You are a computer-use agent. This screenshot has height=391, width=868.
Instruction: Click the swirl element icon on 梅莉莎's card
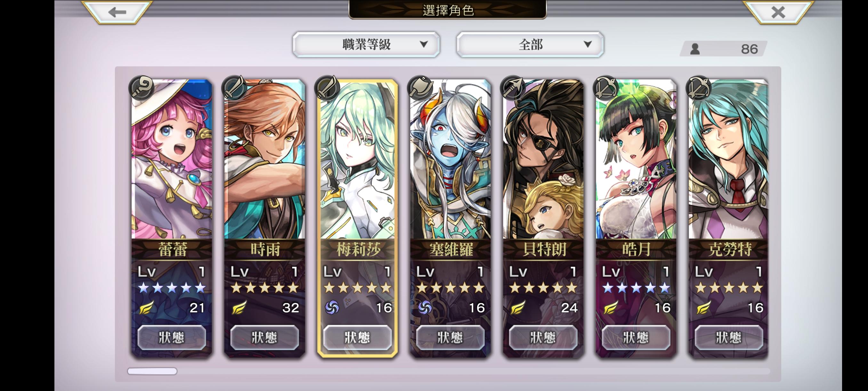click(x=332, y=307)
